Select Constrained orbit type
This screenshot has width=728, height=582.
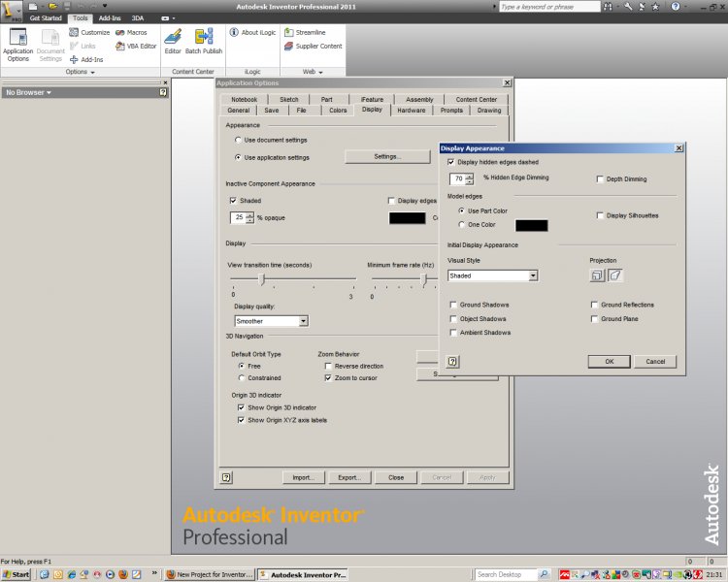[241, 377]
